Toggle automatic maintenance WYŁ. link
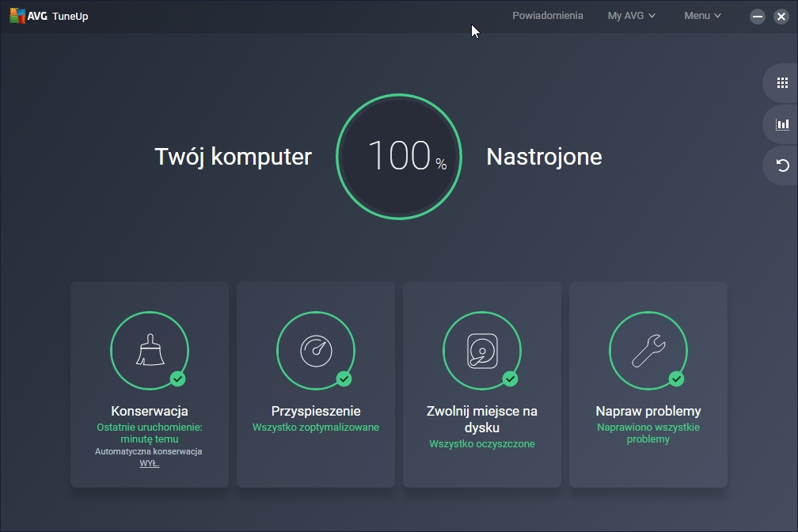 tap(149, 463)
